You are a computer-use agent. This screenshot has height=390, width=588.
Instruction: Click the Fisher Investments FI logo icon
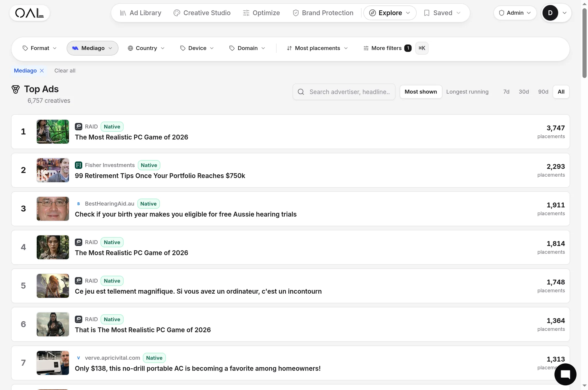click(x=78, y=165)
